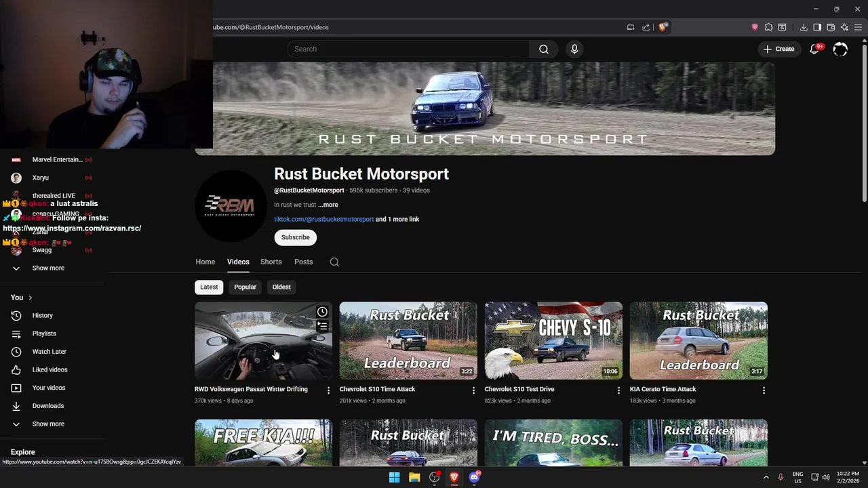Screen dimensions: 868x488
Task: Expand the You section chevron
Action: point(30,298)
